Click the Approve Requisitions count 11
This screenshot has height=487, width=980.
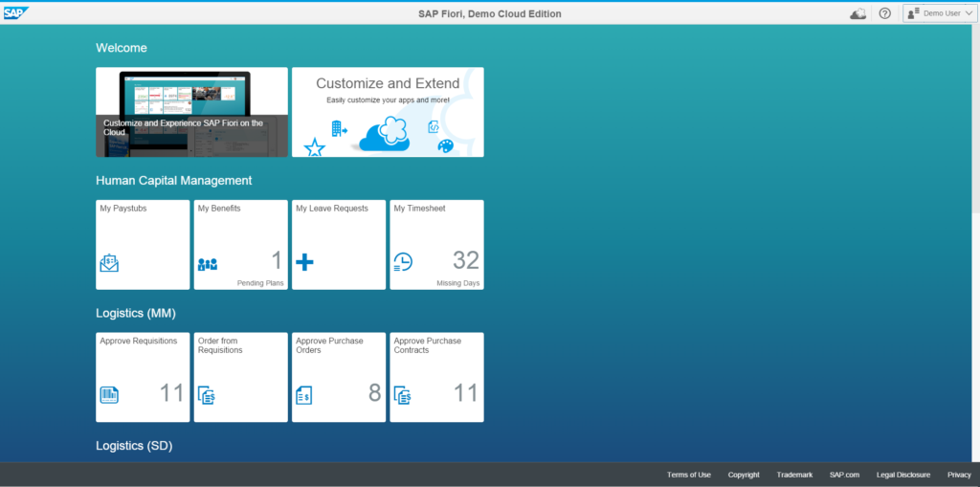click(172, 393)
